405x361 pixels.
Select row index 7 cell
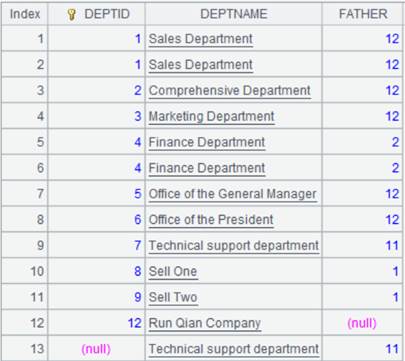point(25,194)
